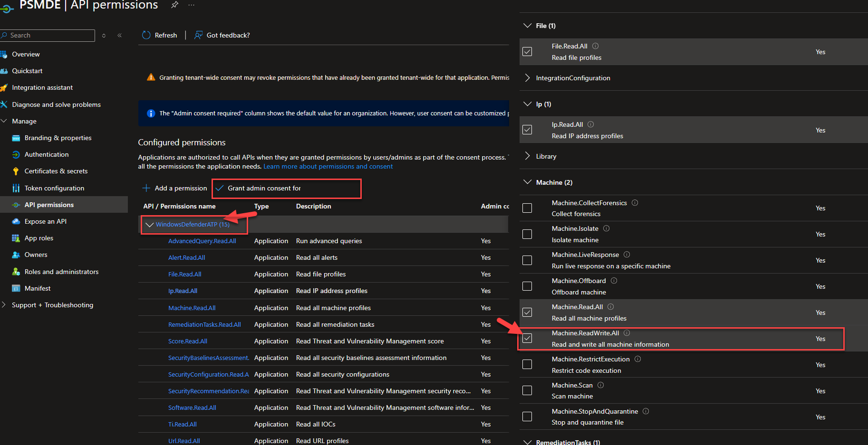Click the Certificates & secrets key icon
The height and width of the screenshot is (445, 868).
[x=16, y=171]
